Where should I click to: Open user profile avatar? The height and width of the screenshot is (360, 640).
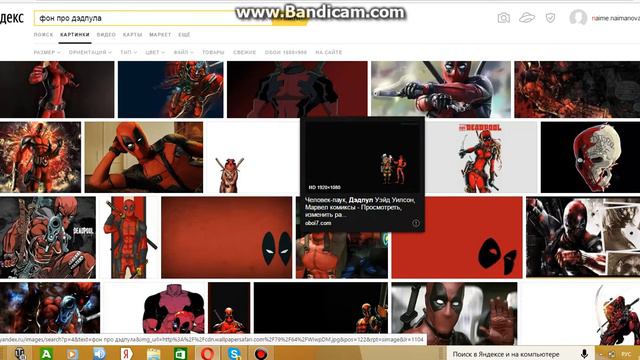578,18
